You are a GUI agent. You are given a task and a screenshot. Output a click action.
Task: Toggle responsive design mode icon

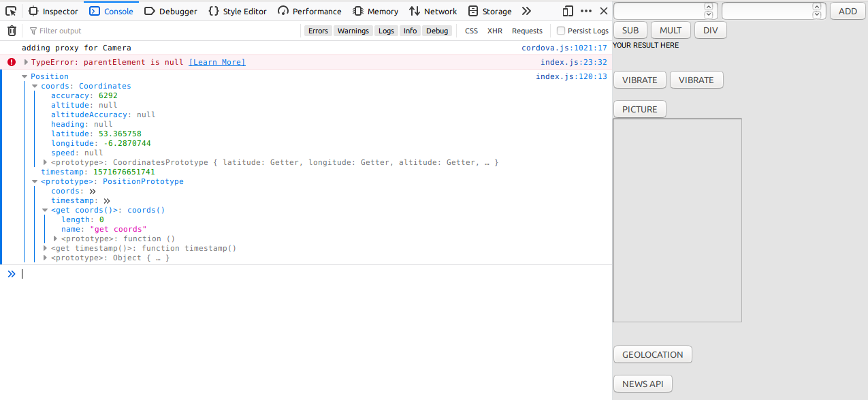click(x=568, y=11)
